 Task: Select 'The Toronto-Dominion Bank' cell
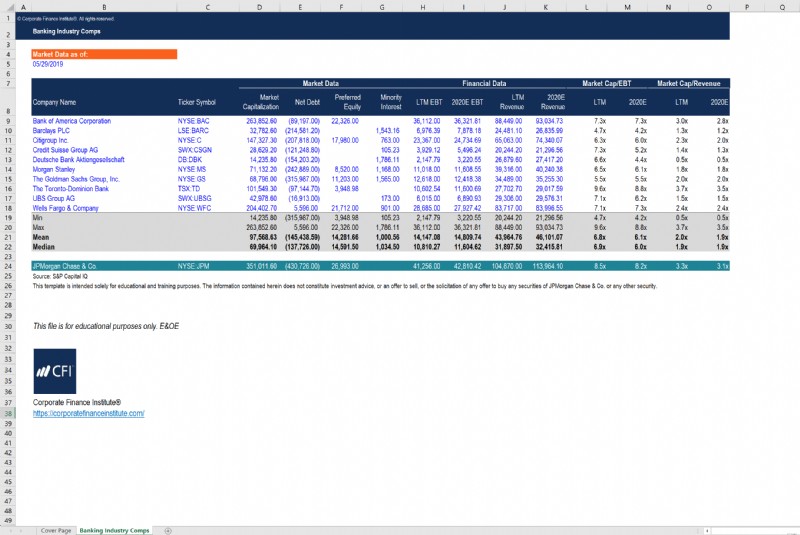click(70, 189)
